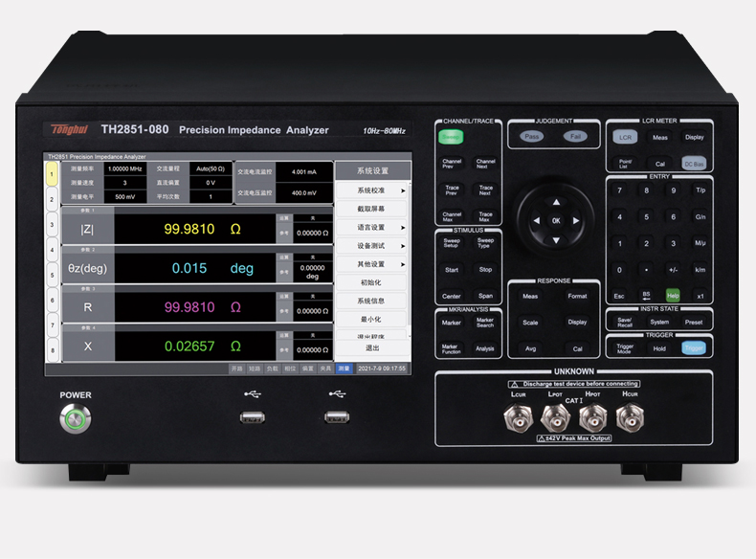
Task: Tap the 0 V DC bias field
Action: pyautogui.click(x=211, y=183)
